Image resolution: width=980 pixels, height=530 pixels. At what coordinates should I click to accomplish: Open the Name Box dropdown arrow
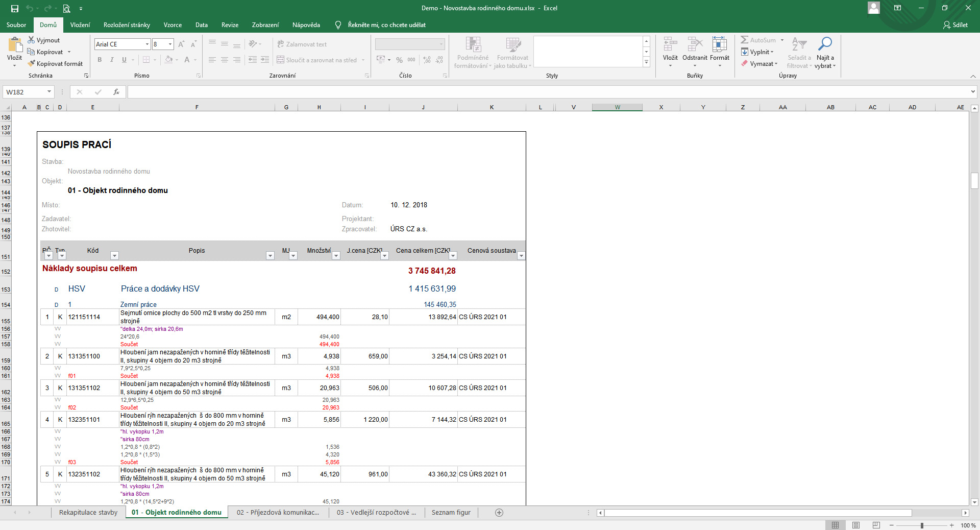[x=49, y=92]
